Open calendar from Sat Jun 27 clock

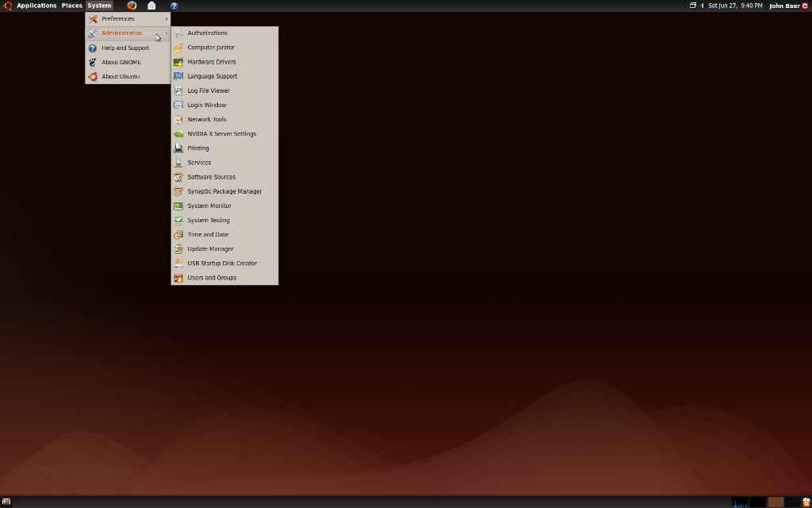tap(735, 6)
